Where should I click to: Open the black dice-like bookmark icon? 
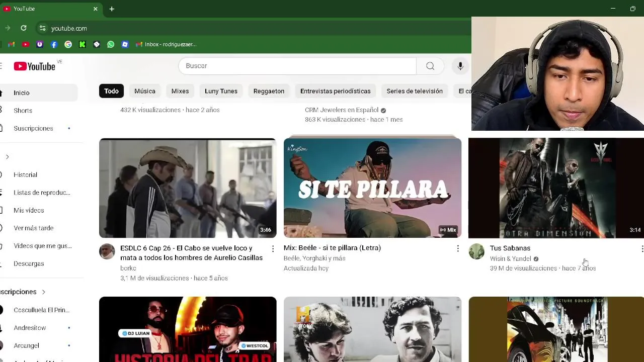point(97,44)
